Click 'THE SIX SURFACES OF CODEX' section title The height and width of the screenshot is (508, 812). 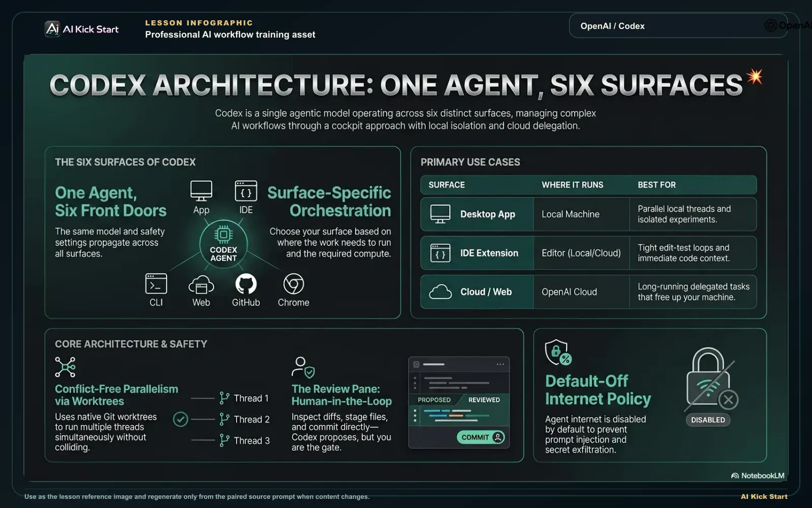pyautogui.click(x=125, y=162)
